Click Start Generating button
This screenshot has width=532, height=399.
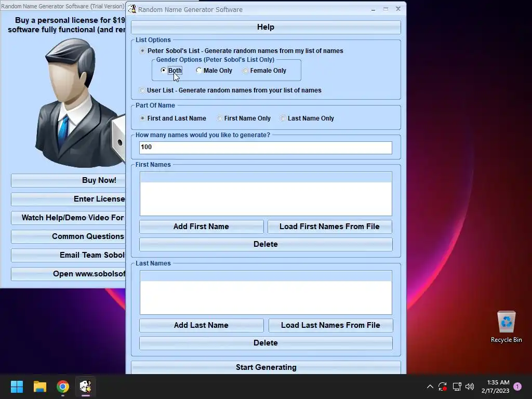[x=265, y=367]
